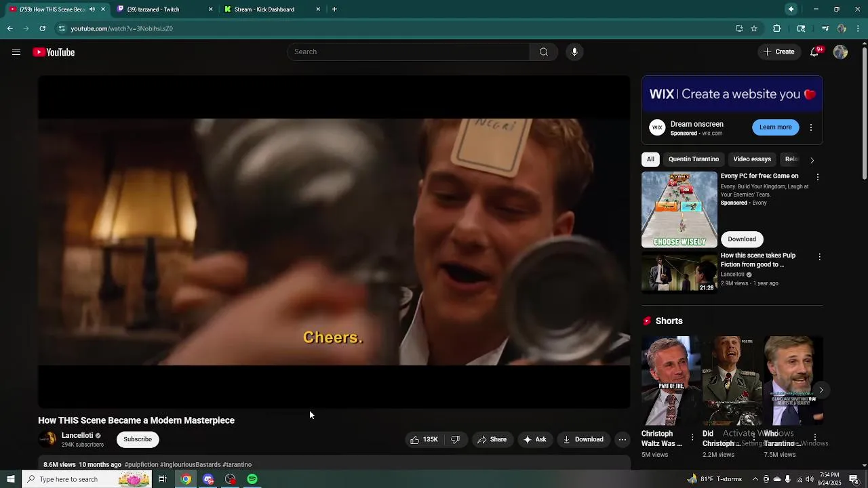Viewport: 868px width, 488px height.
Task: Bookmark this page with star icon
Action: 753,28
